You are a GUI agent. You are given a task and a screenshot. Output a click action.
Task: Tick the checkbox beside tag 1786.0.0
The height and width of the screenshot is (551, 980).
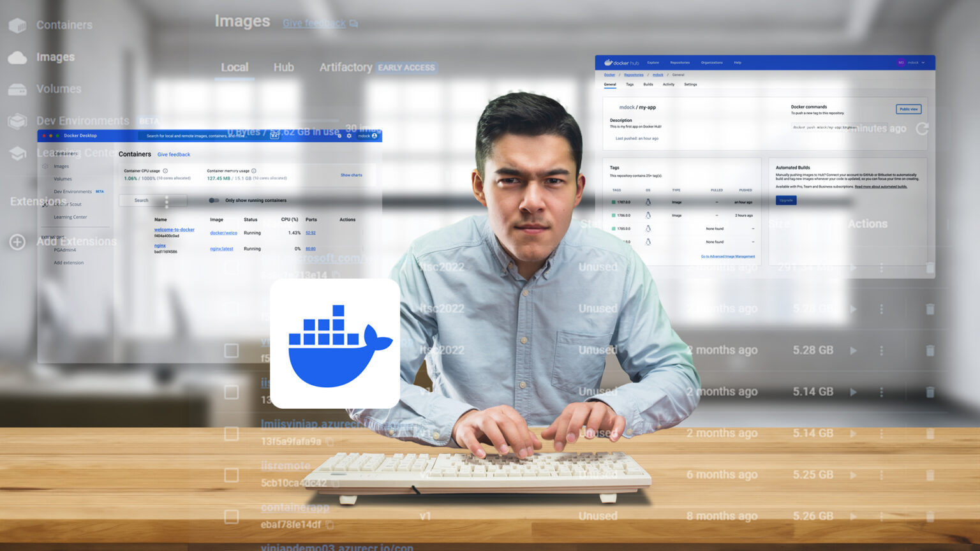click(x=614, y=215)
